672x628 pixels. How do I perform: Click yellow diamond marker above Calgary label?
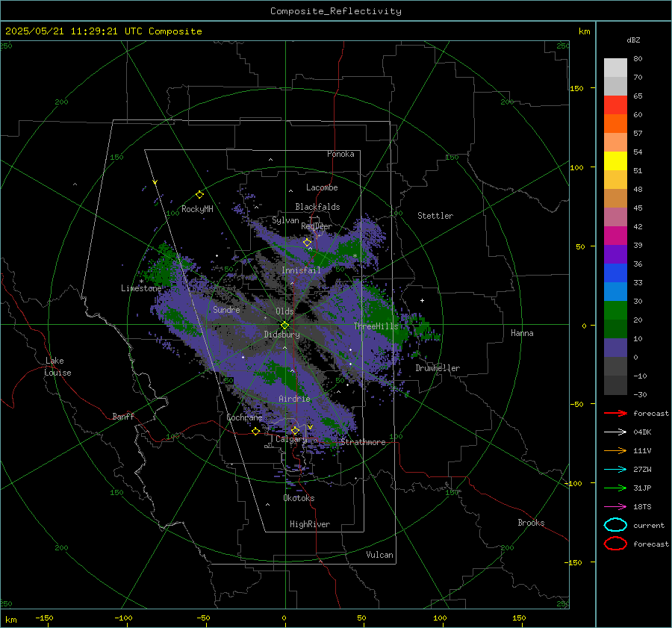pos(295,431)
